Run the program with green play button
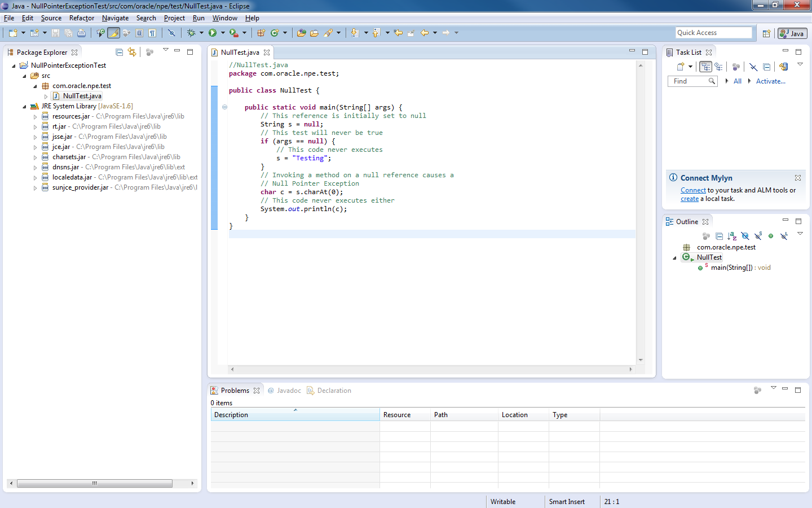The height and width of the screenshot is (508, 812). [213, 33]
